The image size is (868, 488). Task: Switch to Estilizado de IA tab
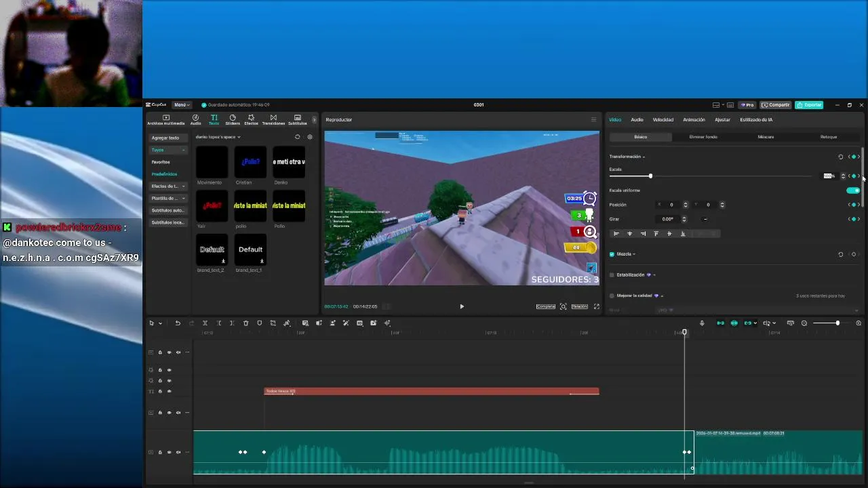point(756,120)
